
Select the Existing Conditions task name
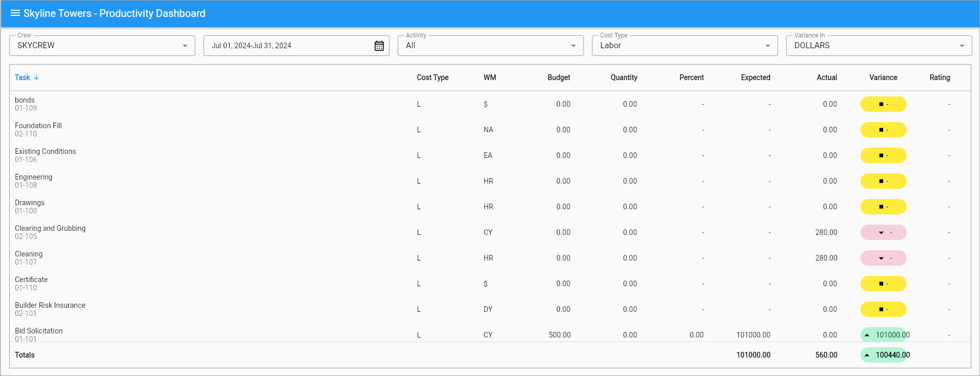click(45, 151)
